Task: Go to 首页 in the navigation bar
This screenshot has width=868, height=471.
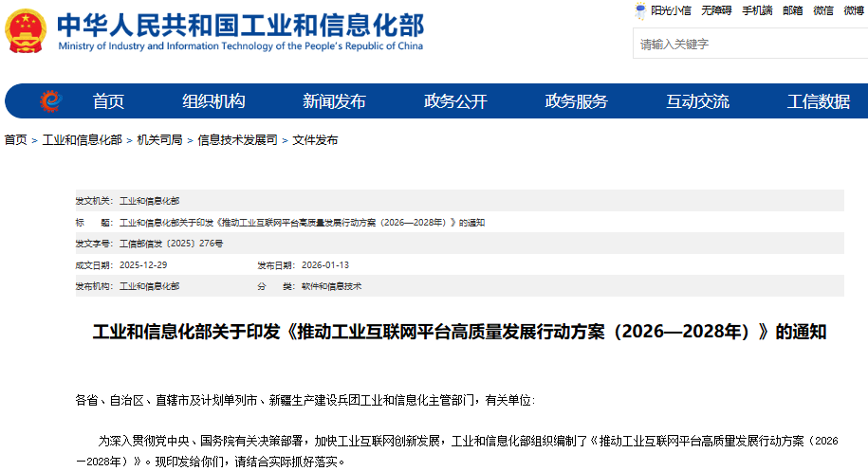Action: click(x=108, y=101)
